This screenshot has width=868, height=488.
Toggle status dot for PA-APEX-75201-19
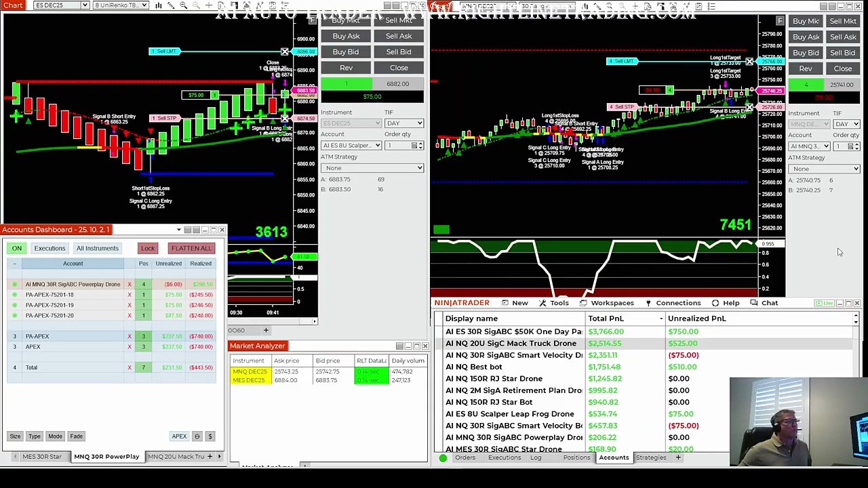[x=15, y=305]
